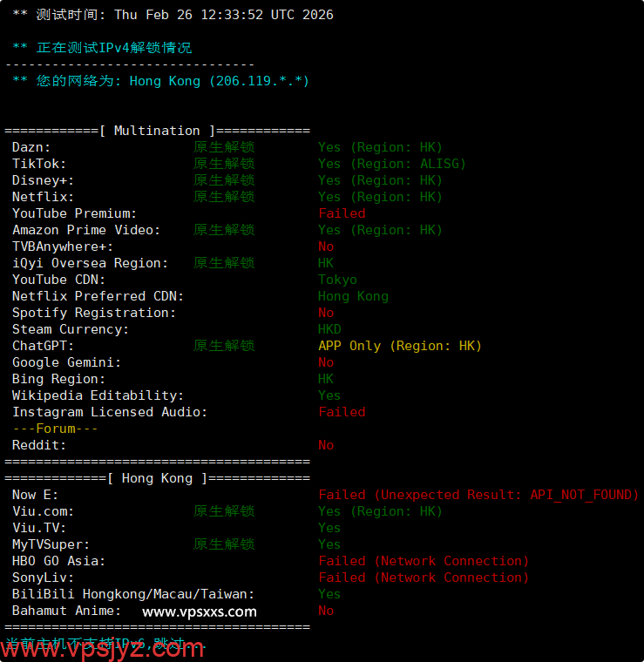644x662 pixels.
Task: Click the Steam Currency HKD value
Action: (x=329, y=329)
